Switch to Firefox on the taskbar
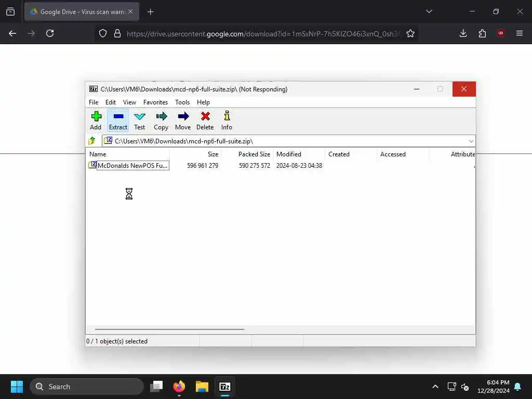 179,387
